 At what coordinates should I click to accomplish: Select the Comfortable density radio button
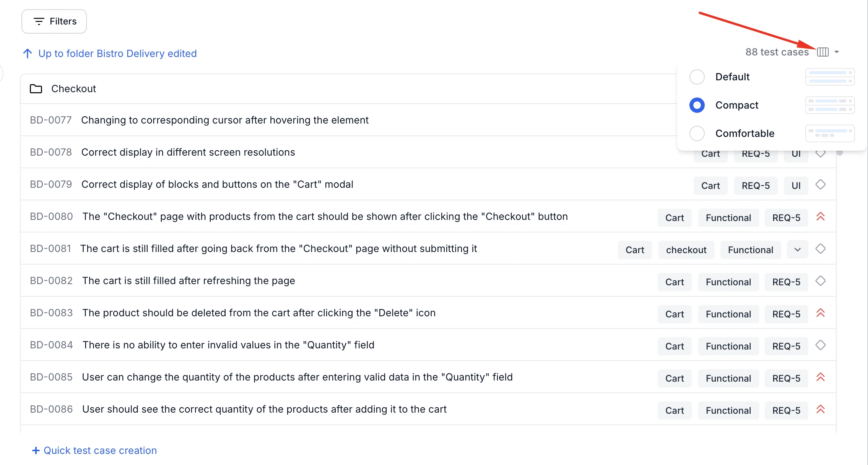tap(697, 133)
